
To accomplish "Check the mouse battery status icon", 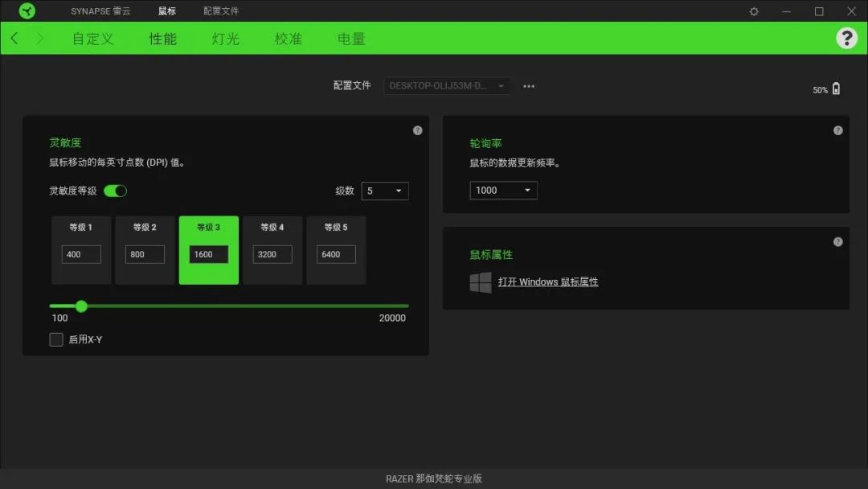I will tap(837, 89).
